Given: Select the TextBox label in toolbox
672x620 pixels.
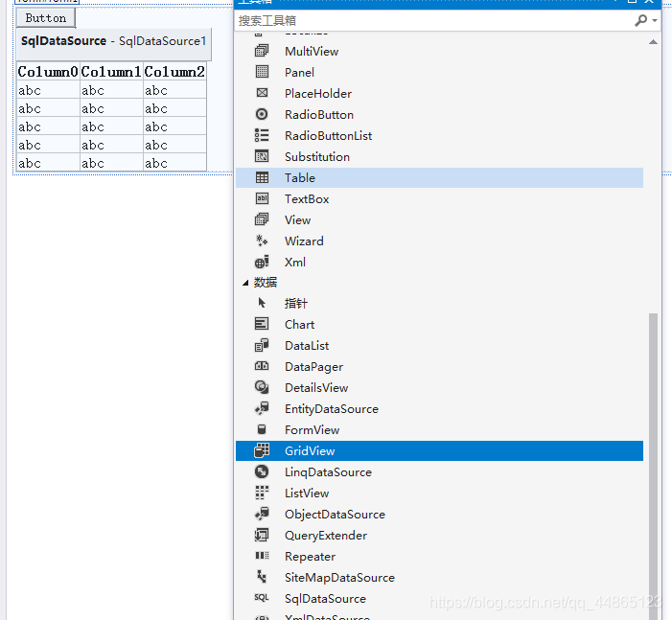Looking at the screenshot, I should 307,198.
